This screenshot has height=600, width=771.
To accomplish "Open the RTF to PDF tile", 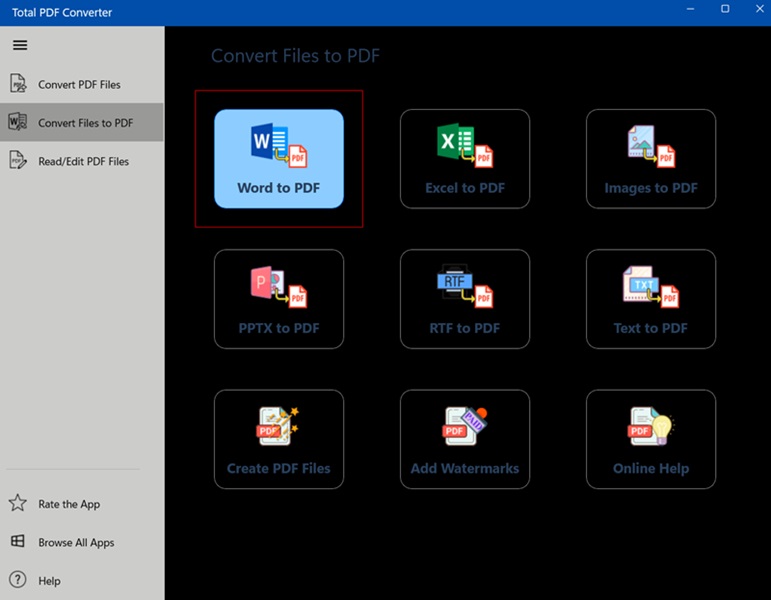I will pos(465,299).
